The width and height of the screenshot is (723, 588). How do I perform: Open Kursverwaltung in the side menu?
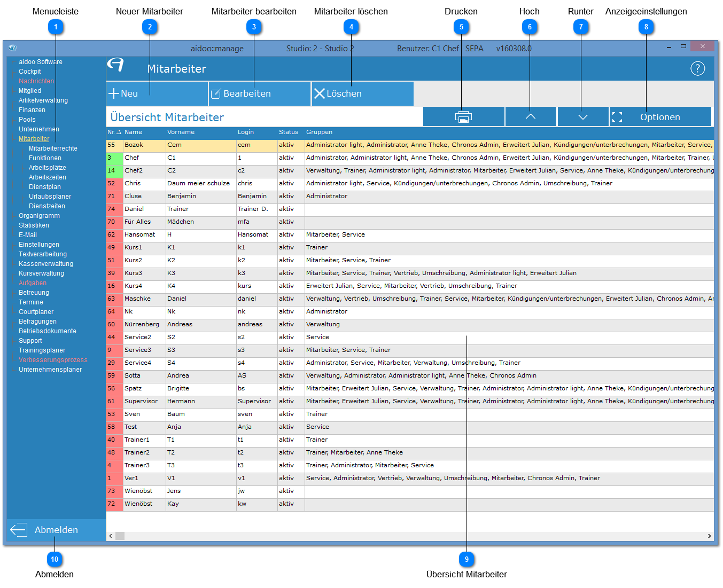tap(42, 273)
